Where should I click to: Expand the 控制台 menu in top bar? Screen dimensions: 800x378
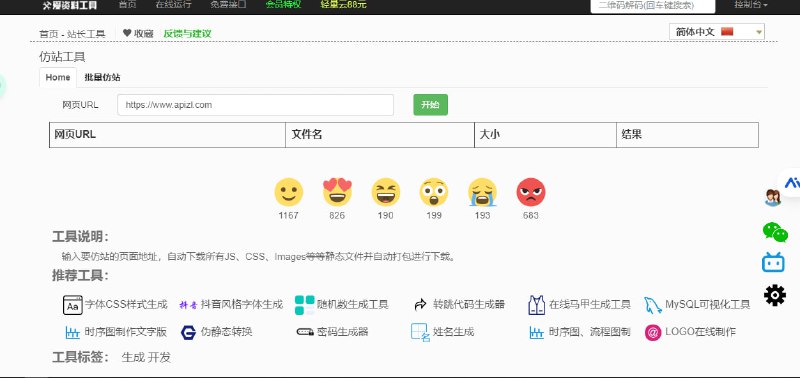pyautogui.click(x=751, y=5)
